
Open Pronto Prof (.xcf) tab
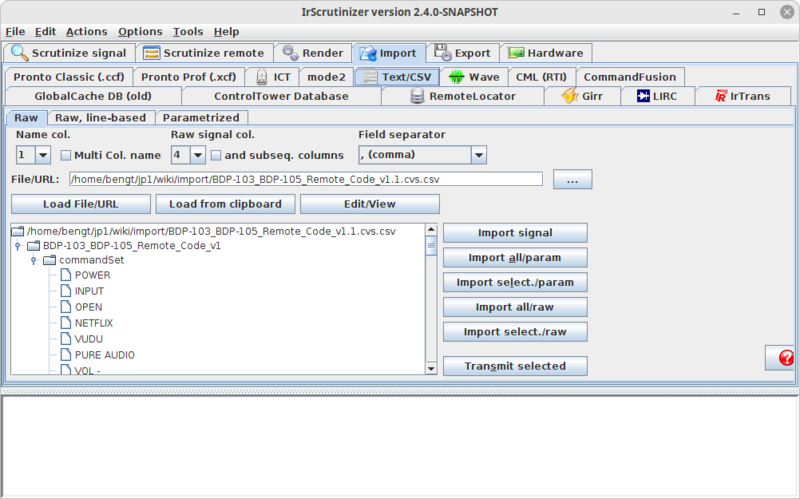(189, 77)
